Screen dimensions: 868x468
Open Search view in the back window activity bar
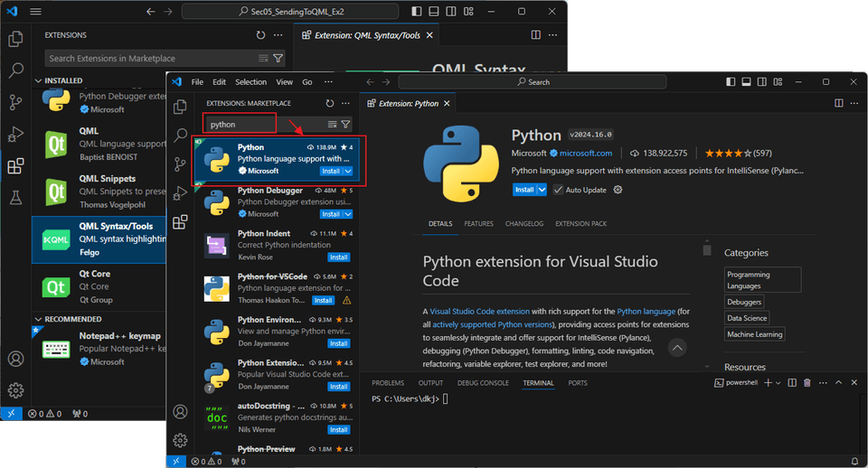(x=16, y=70)
